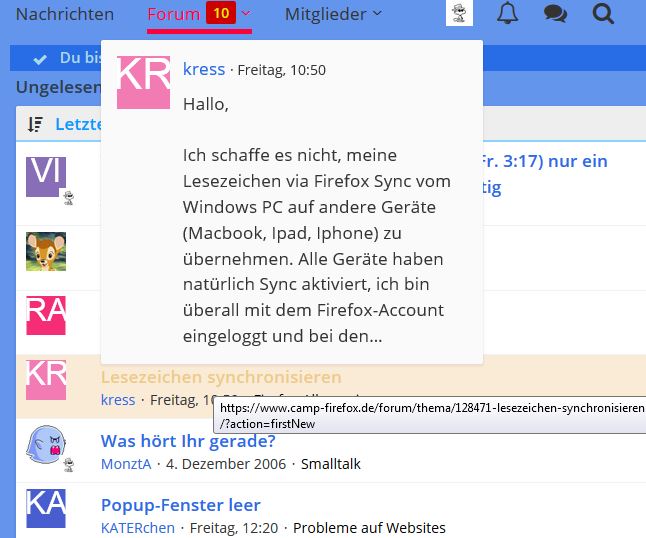Screen dimensions: 646x538
Task: Open user profile avatar in top bar
Action: pyautogui.click(x=459, y=14)
